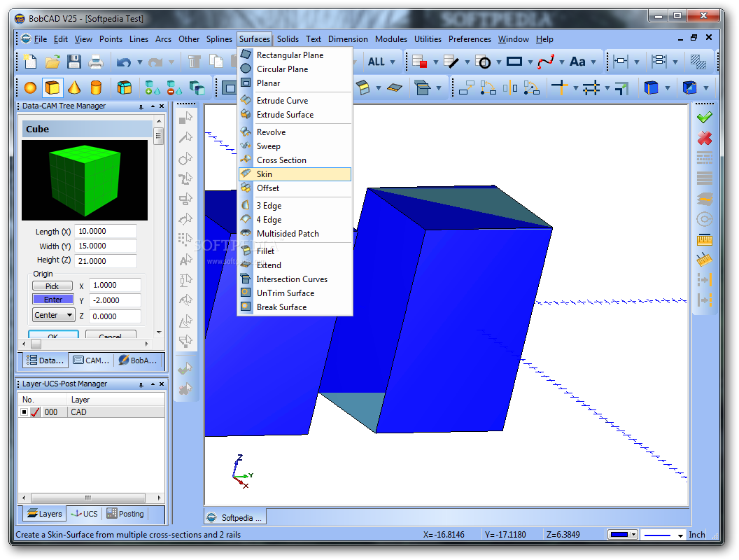
Task: Save using the floppy disk icon
Action: [x=74, y=62]
